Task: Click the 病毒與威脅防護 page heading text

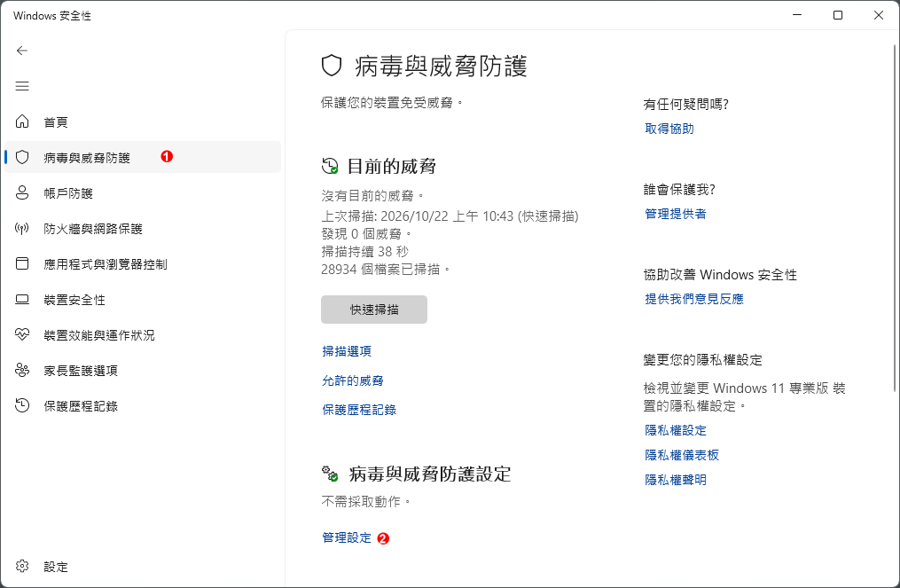Action: [441, 66]
